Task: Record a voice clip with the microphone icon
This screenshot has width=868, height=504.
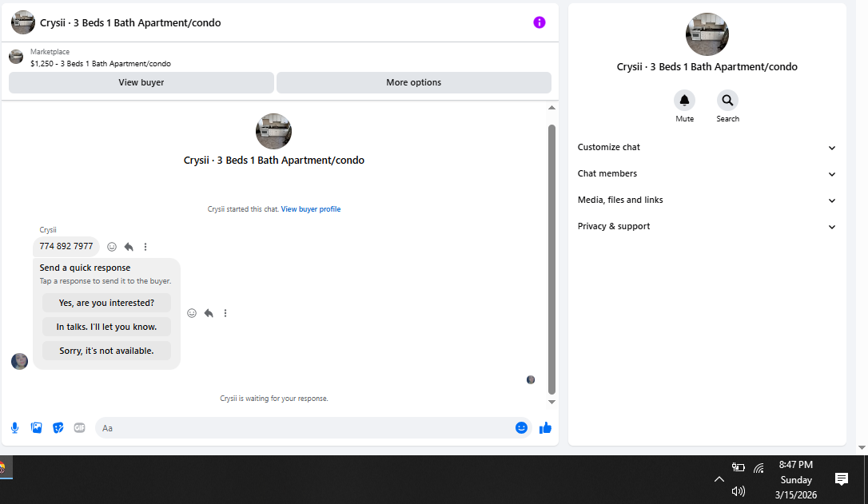Action: click(15, 427)
